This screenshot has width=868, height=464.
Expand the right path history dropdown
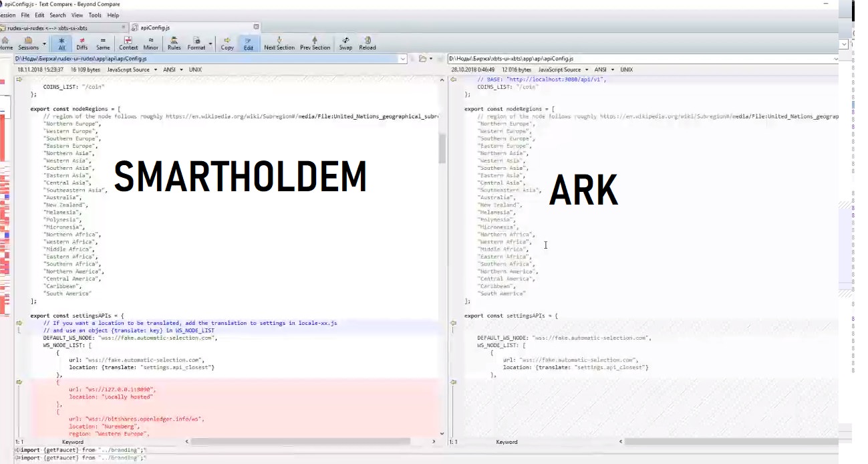(x=837, y=59)
